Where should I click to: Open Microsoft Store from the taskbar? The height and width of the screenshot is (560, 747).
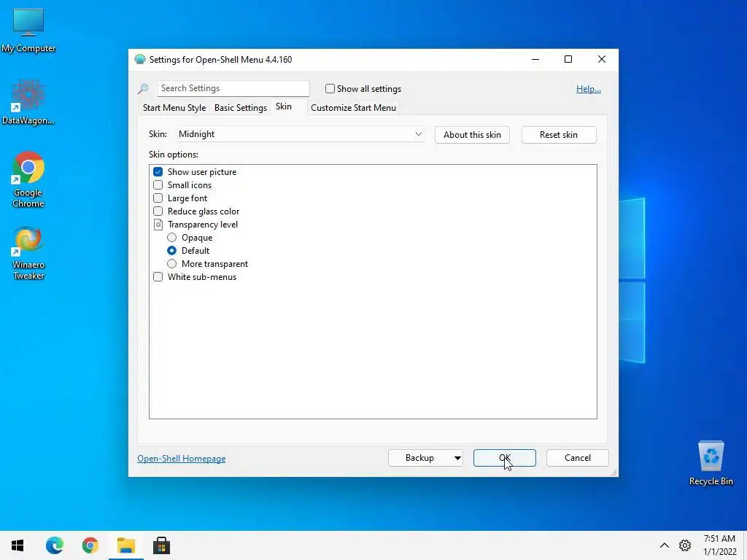click(161, 545)
